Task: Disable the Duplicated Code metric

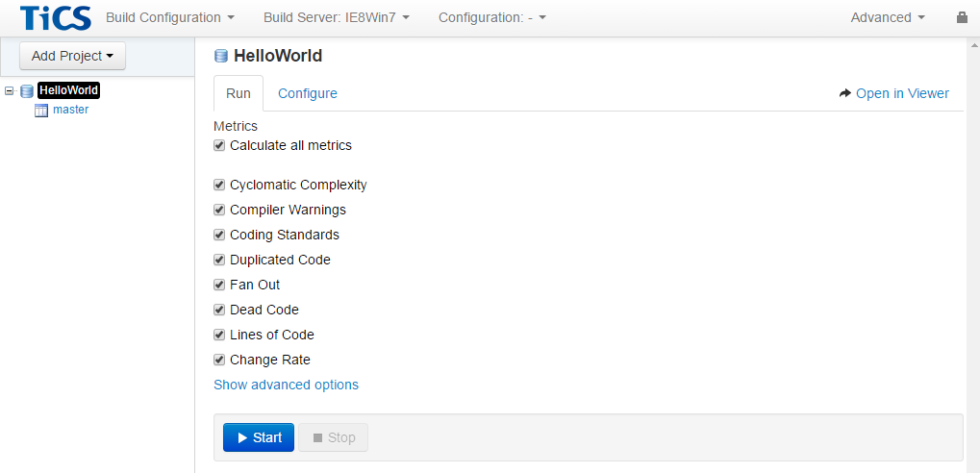Action: click(x=219, y=260)
